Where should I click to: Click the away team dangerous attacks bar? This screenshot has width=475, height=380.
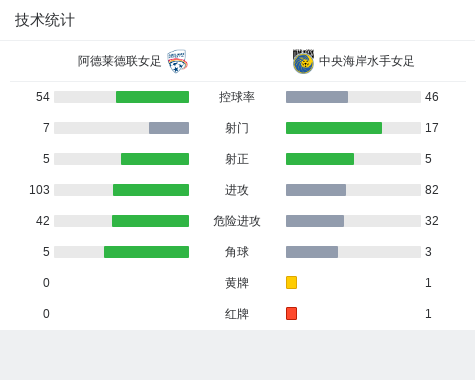(x=315, y=221)
